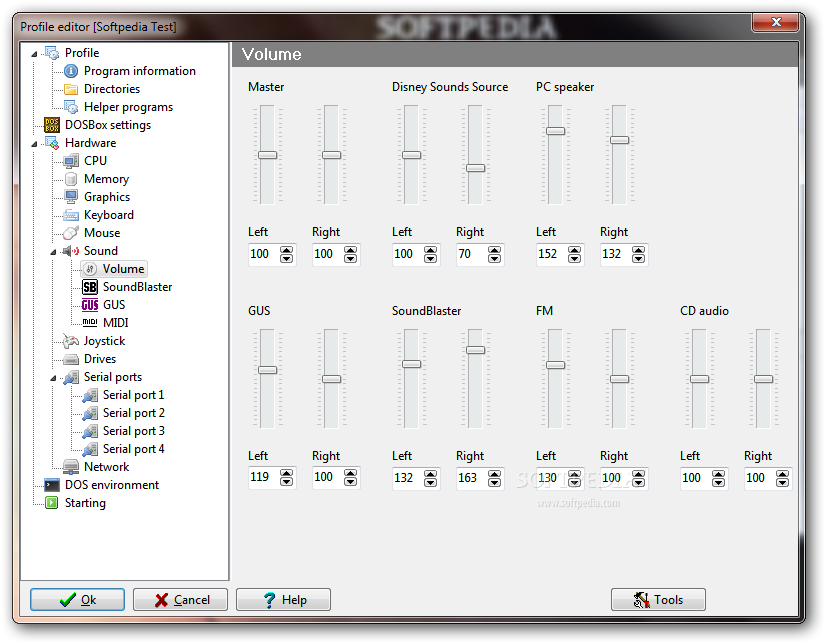The width and height of the screenshot is (826, 644).
Task: Click the Disney Sounds Source Right slider thumb
Action: pyautogui.click(x=475, y=168)
